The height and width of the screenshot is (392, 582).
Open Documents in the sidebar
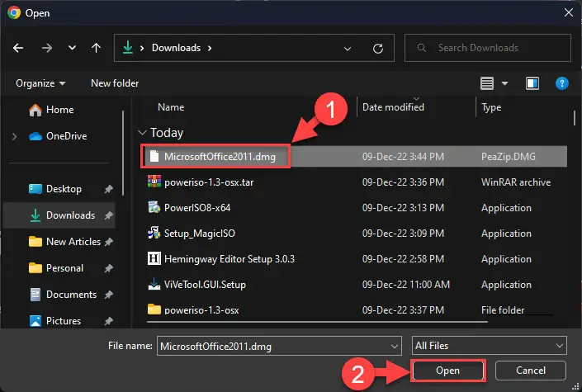(x=63, y=295)
